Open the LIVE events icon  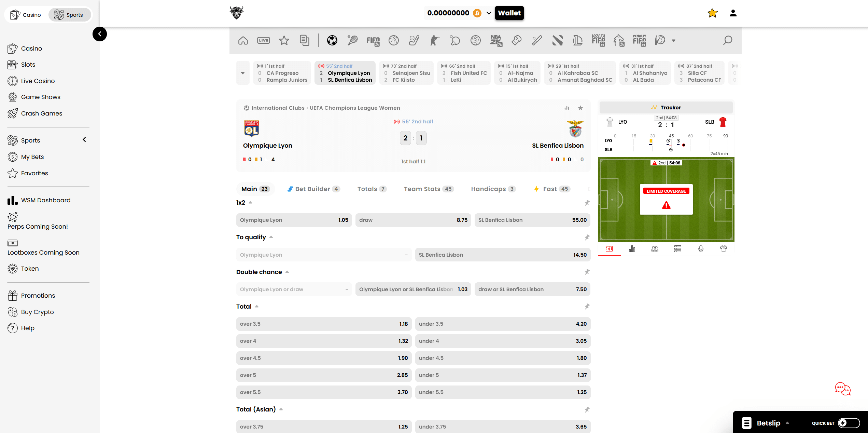[x=263, y=40]
